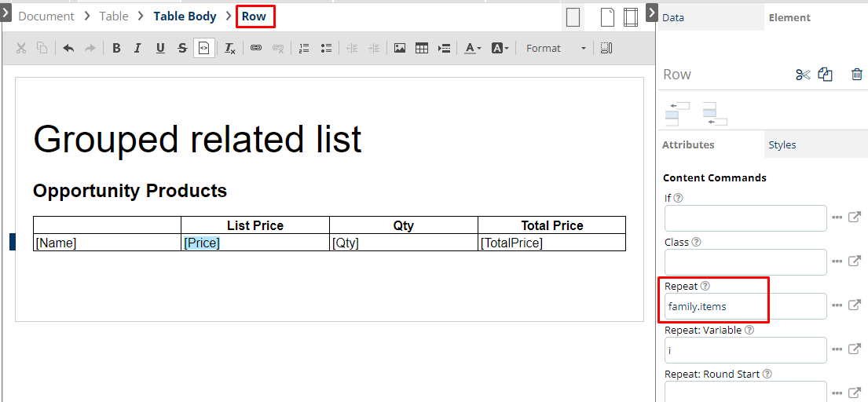Click Table Body in the breadcrumb
The height and width of the screenshot is (402, 868).
point(185,16)
